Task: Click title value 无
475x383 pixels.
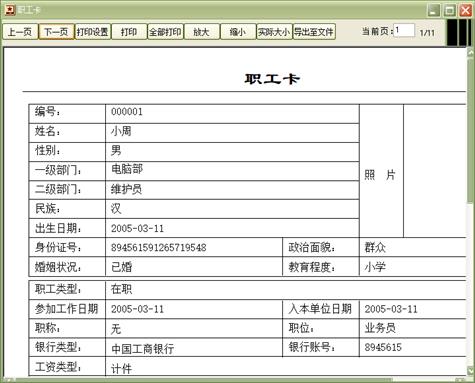Action: click(x=116, y=329)
